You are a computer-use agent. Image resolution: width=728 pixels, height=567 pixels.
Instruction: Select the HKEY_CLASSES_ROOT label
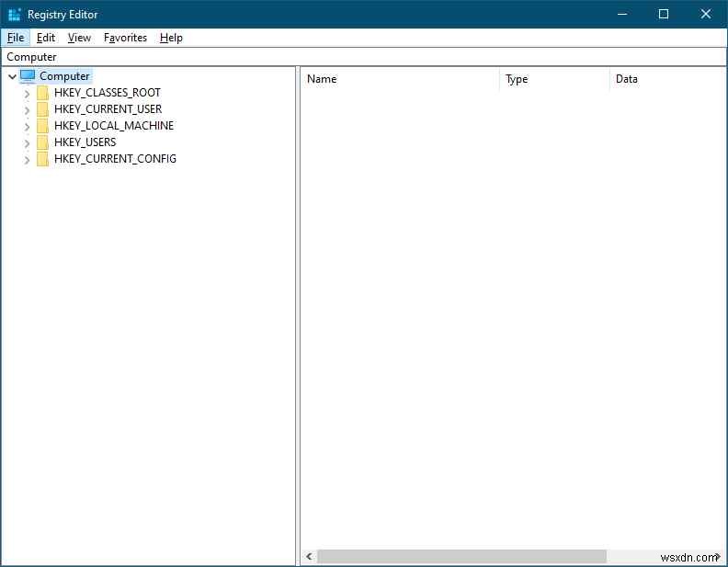coord(108,93)
